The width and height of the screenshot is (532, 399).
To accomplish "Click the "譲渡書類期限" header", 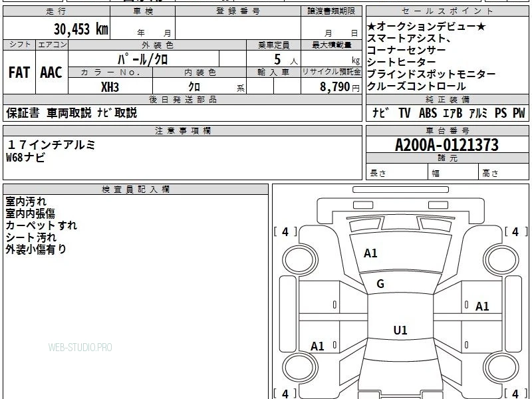I will [331, 11].
